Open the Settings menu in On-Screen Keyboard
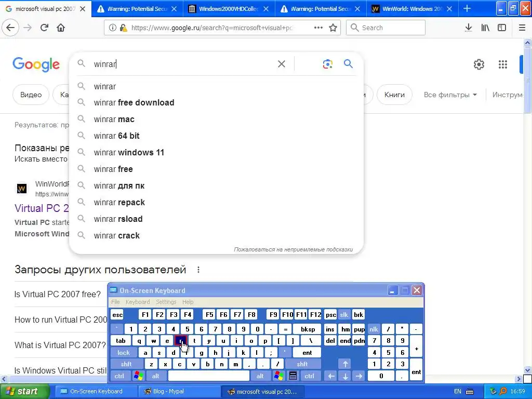 click(166, 302)
